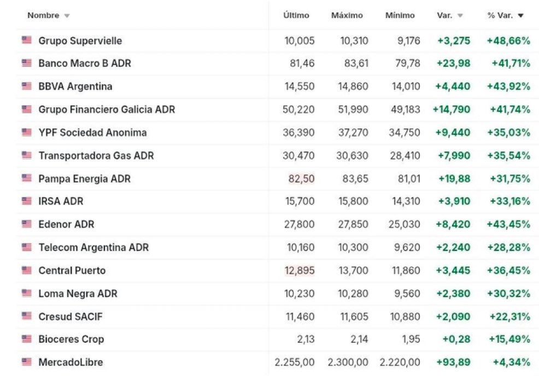Click the flag icon next to BBVA Argentina
Viewport: 539px width, 392px height.
click(x=26, y=86)
